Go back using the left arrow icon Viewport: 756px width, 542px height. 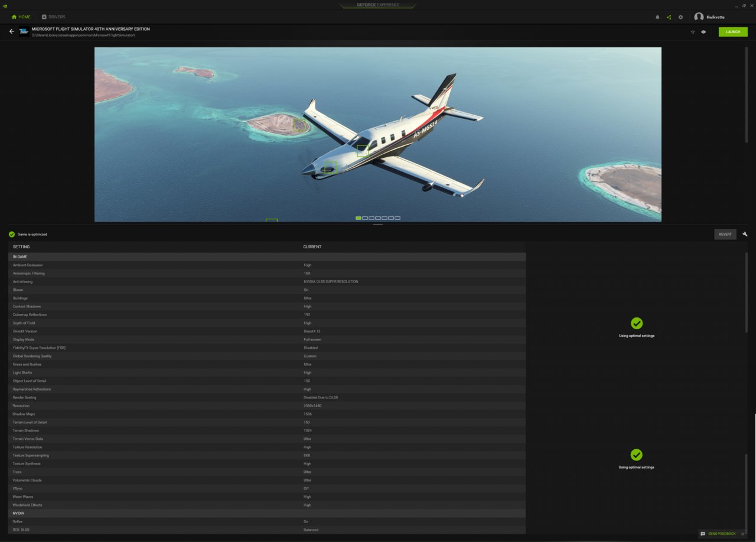[11, 31]
